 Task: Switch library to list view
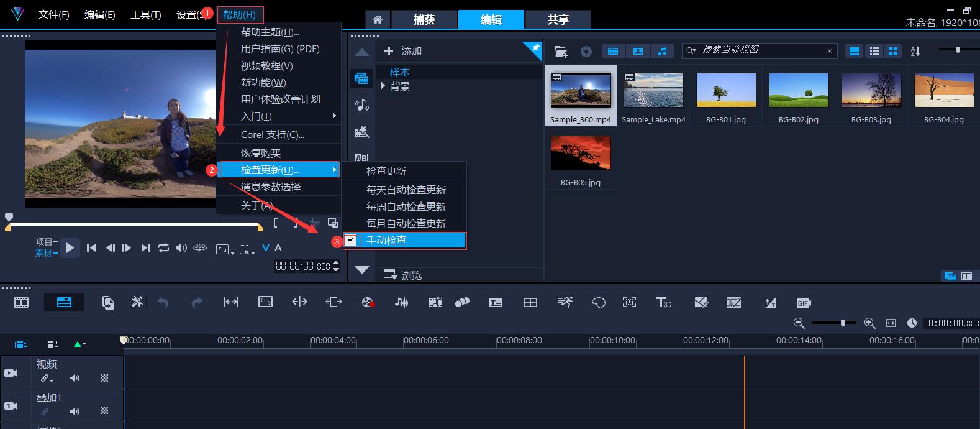coord(874,51)
